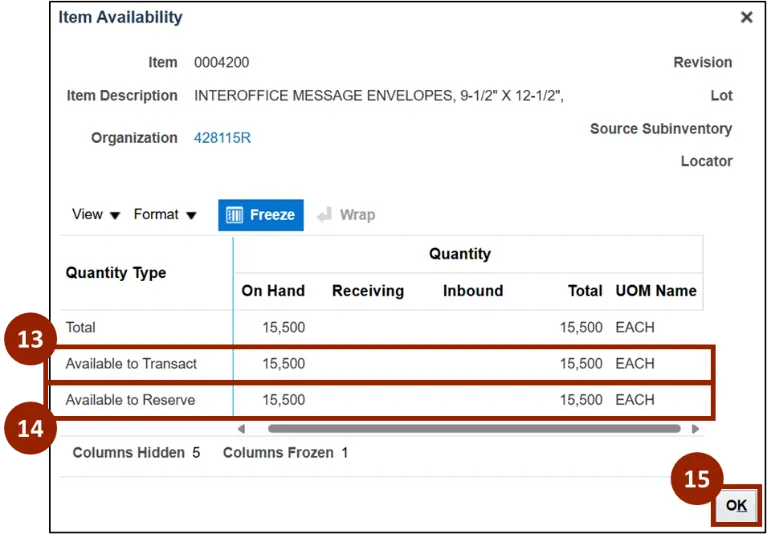The height and width of the screenshot is (534, 767).
Task: Click the Wrap text icon
Action: pyautogui.click(x=346, y=214)
